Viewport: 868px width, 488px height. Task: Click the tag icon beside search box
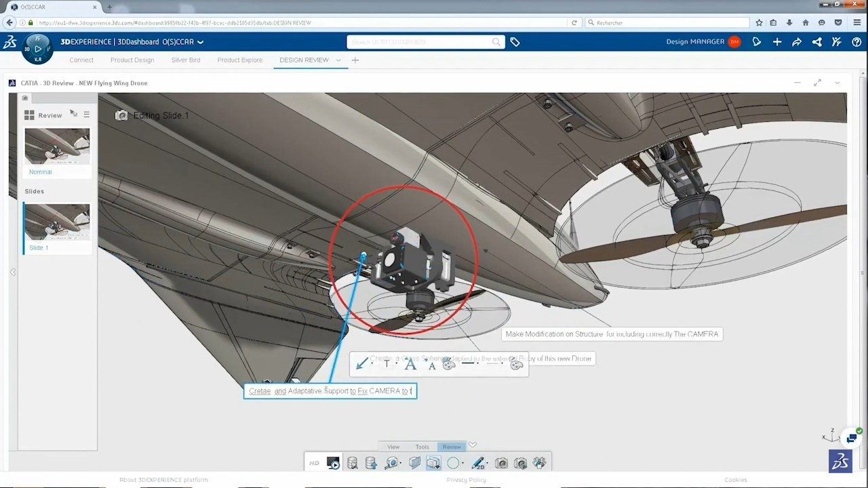pyautogui.click(x=515, y=42)
